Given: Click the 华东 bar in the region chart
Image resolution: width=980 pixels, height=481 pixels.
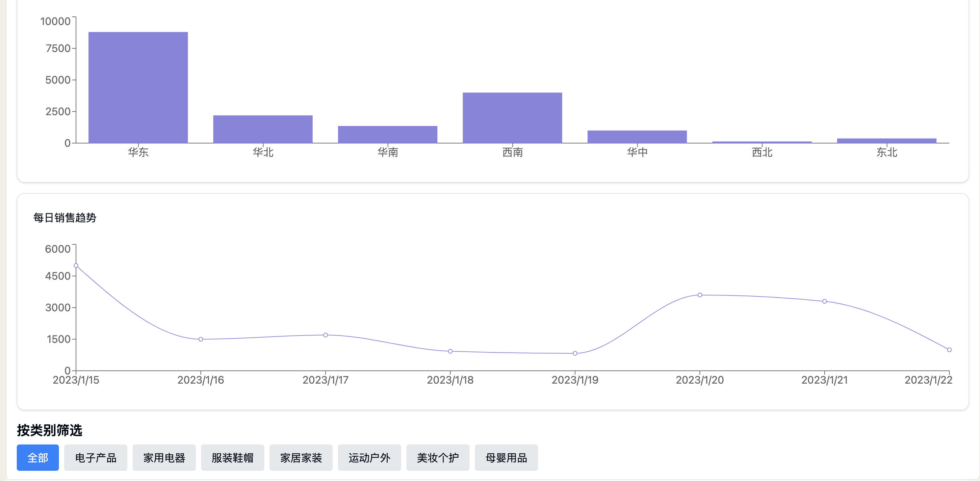Looking at the screenshot, I should coord(138,88).
